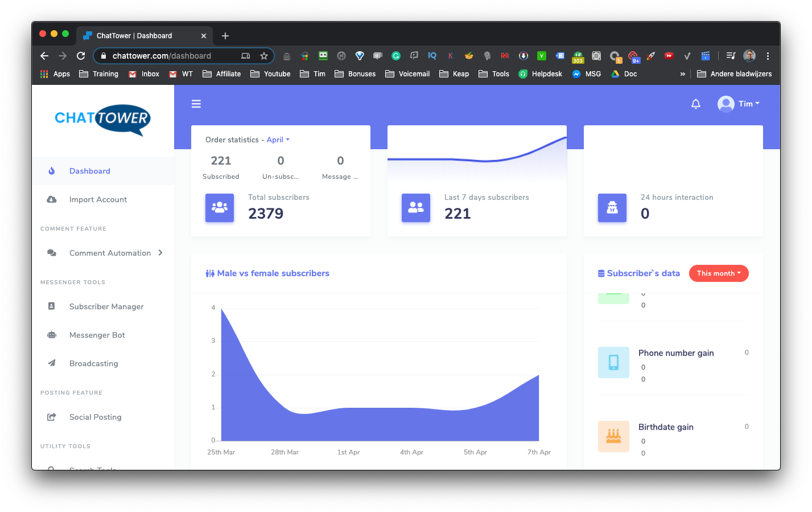Viewport: 812px width, 512px height.
Task: Click the Total subscribers group icon
Action: pyautogui.click(x=220, y=208)
